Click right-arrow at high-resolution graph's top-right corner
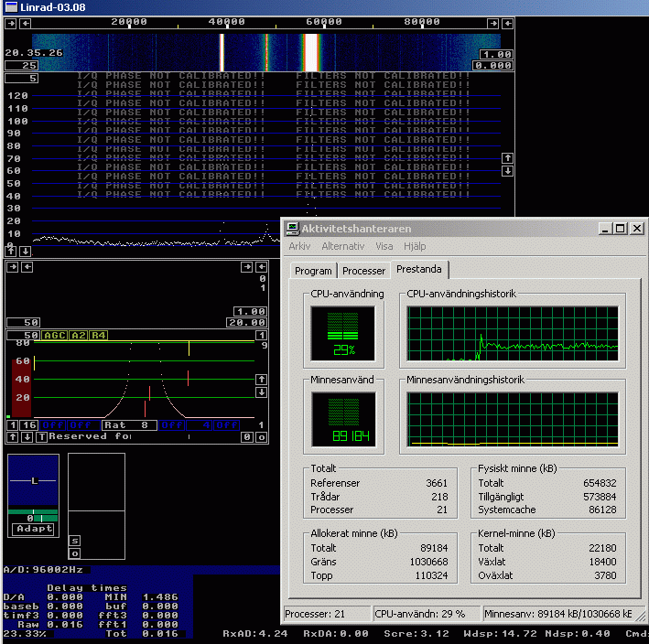 [x=246, y=267]
